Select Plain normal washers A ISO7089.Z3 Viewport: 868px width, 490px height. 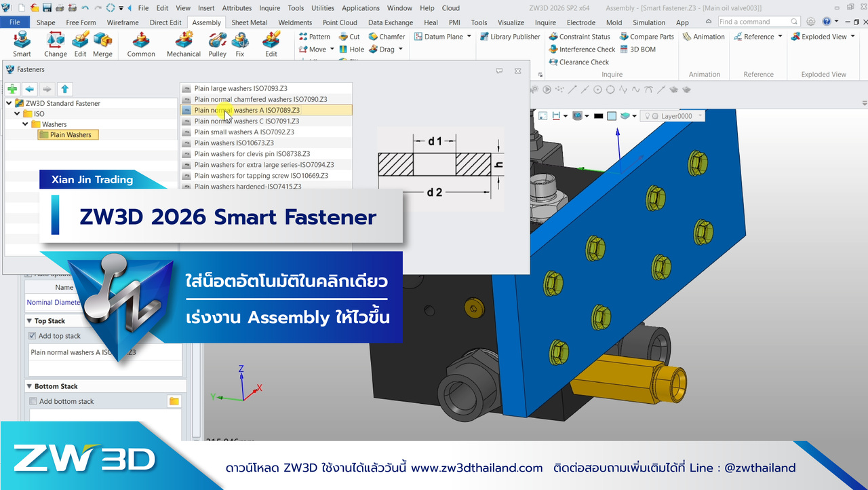(x=267, y=110)
